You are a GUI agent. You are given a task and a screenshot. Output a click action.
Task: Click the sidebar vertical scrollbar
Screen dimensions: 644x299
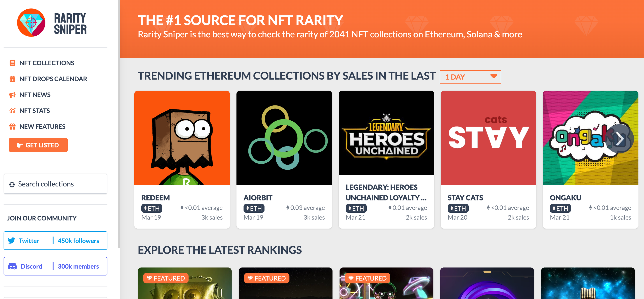coord(119,124)
